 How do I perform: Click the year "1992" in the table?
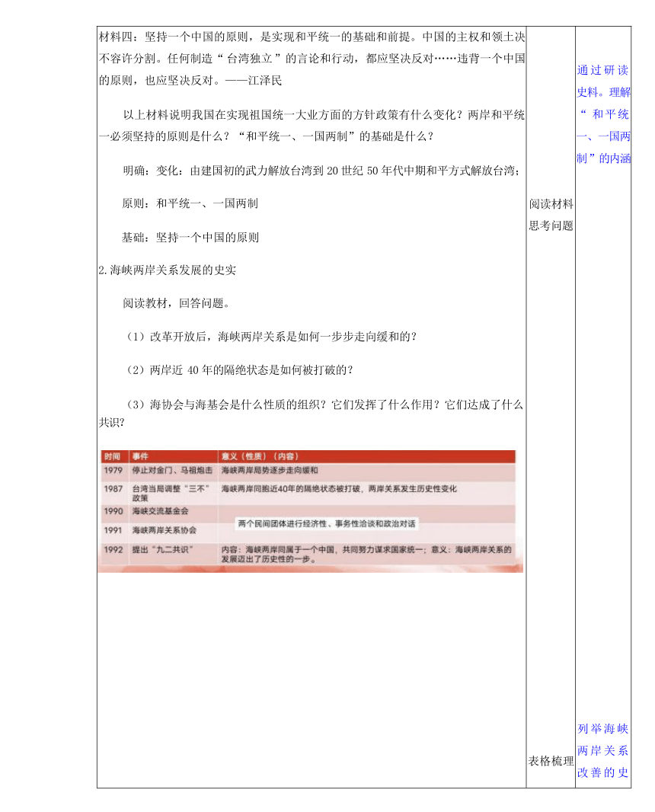tap(113, 549)
